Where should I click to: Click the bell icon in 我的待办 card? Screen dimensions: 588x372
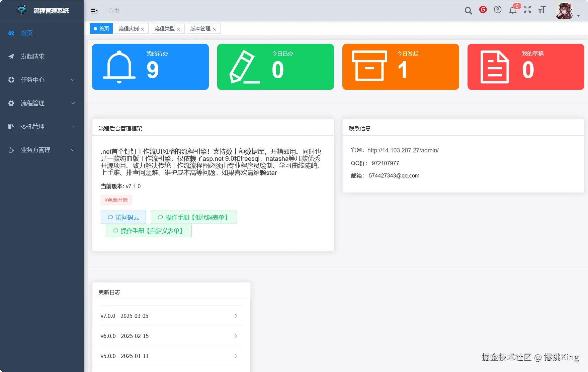(x=119, y=67)
